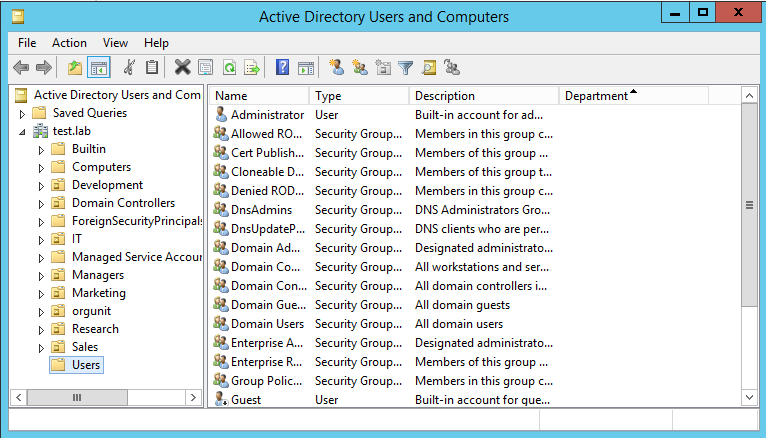The image size is (766, 438).
Task: Click the Development OU folder icon
Action: pos(58,185)
